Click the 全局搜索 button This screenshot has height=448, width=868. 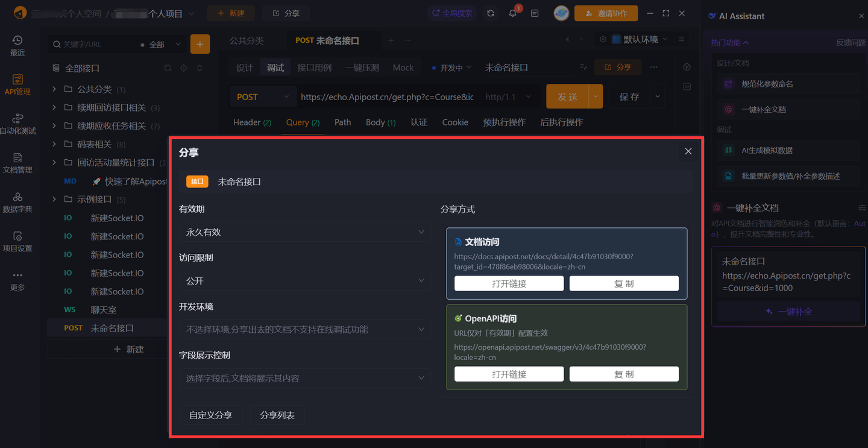[451, 13]
